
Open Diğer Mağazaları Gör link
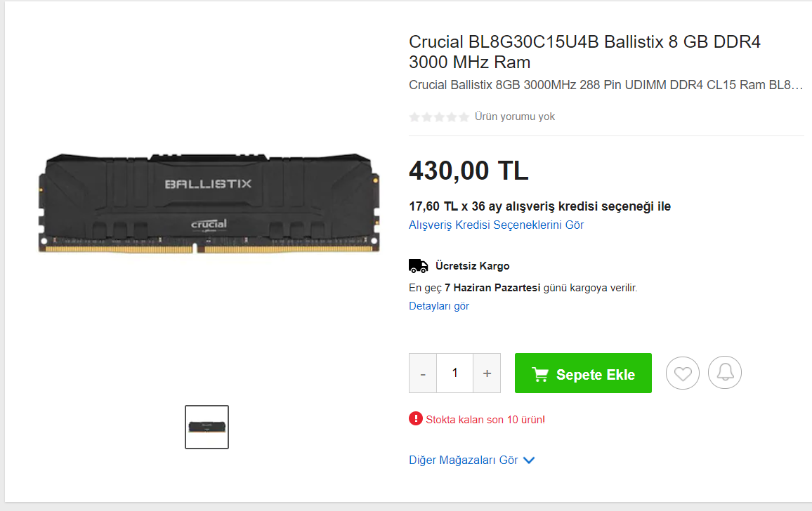pyautogui.click(x=463, y=460)
